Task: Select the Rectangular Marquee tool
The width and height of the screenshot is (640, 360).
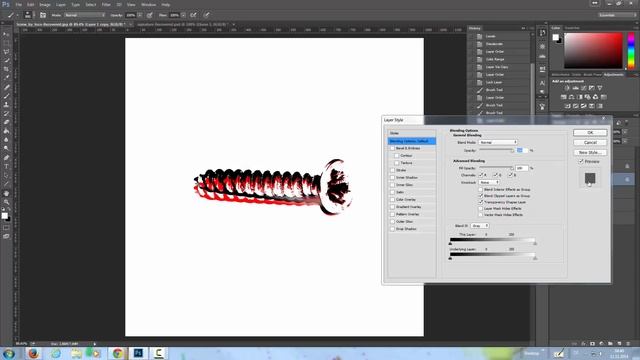Action: (6, 43)
